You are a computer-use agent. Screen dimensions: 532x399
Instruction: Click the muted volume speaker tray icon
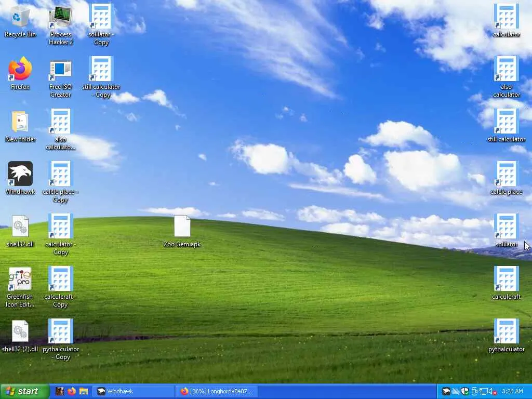[x=493, y=392]
